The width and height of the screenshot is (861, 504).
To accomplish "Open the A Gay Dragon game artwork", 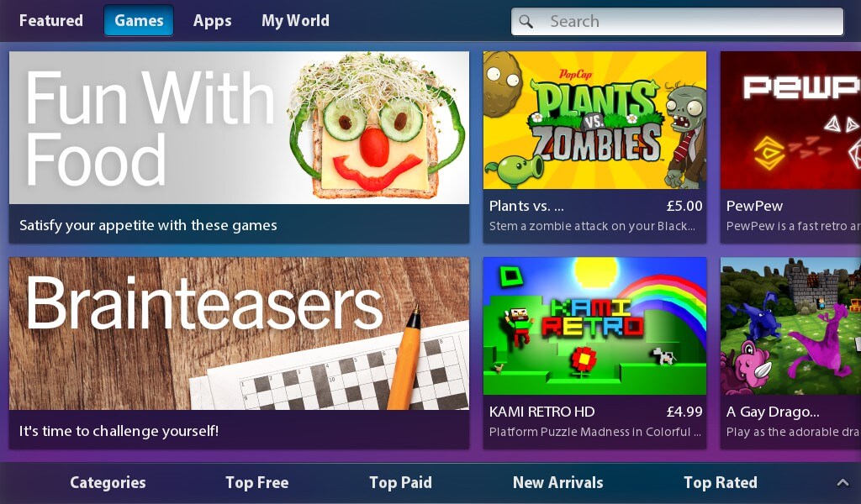I will pos(790,326).
